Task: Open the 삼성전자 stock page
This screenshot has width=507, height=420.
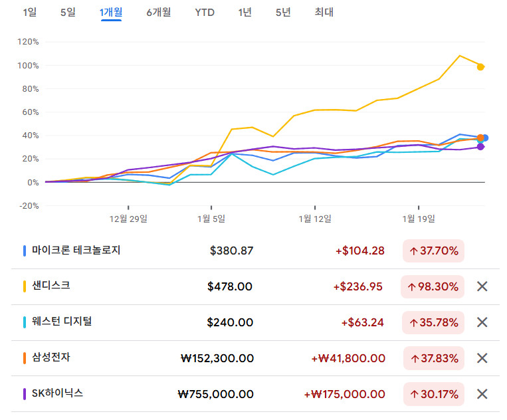Action: coord(51,358)
